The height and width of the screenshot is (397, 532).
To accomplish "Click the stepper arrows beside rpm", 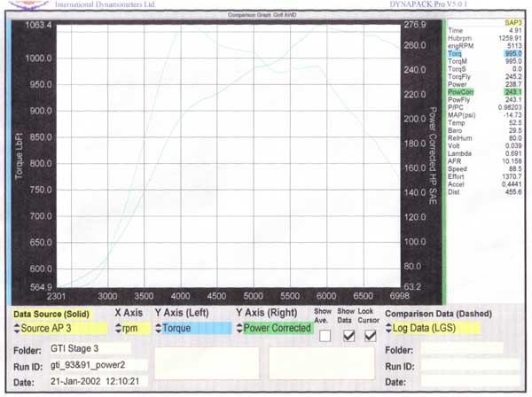I will click(118, 328).
